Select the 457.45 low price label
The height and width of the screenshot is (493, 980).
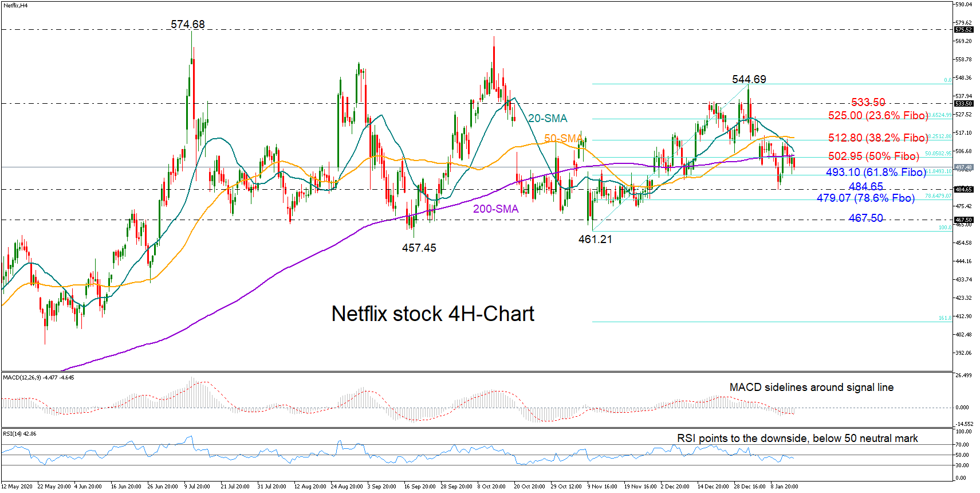tap(419, 248)
